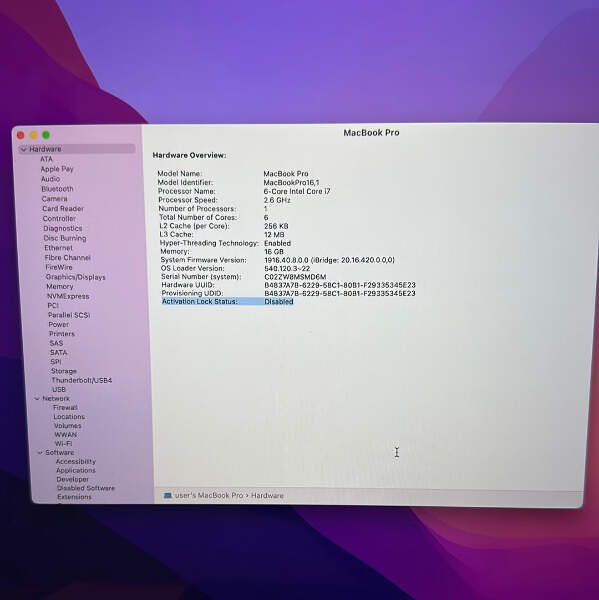
Task: Click the Memory value 16 GB
Action: [274, 252]
